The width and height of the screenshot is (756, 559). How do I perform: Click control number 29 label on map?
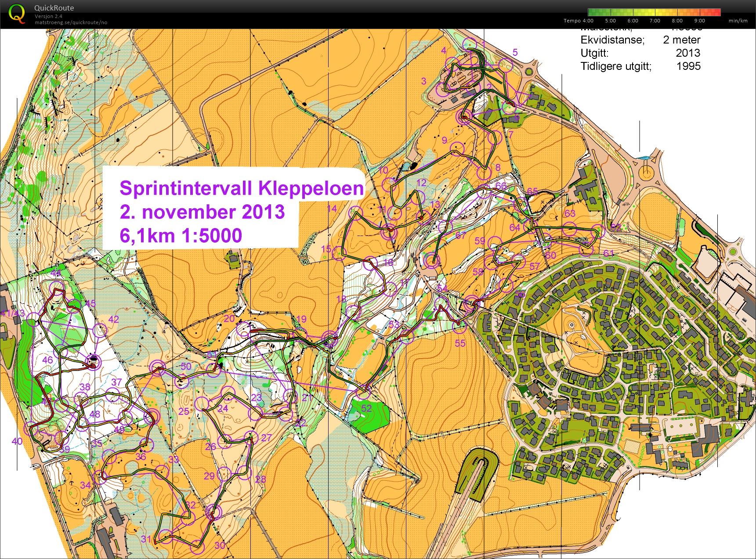tap(209, 476)
